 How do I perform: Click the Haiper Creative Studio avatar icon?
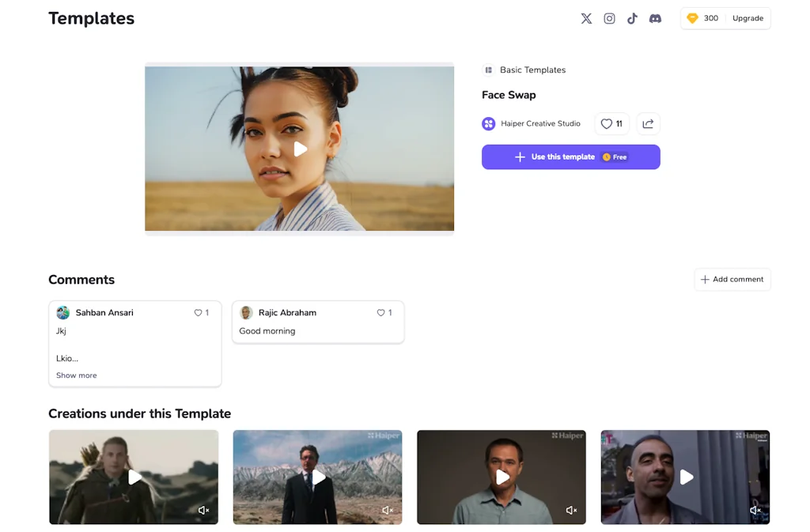tap(489, 124)
